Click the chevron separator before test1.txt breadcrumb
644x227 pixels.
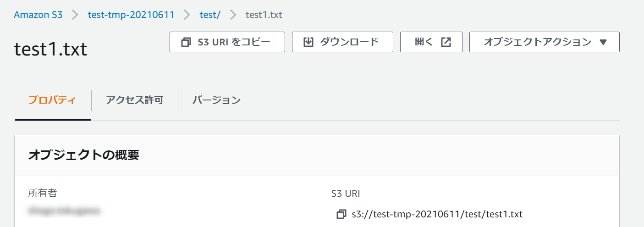coord(233,15)
